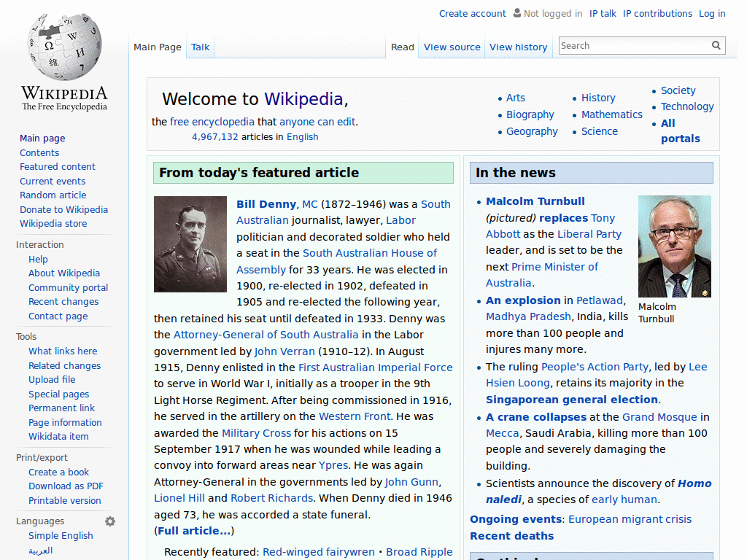
Task: Open Bill Denny portrait thumbnail
Action: click(x=190, y=244)
